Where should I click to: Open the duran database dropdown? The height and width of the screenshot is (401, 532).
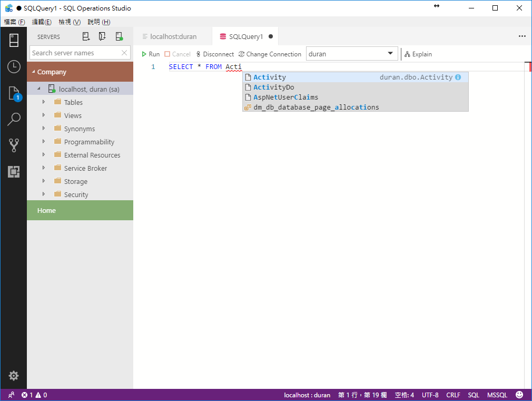coord(352,54)
